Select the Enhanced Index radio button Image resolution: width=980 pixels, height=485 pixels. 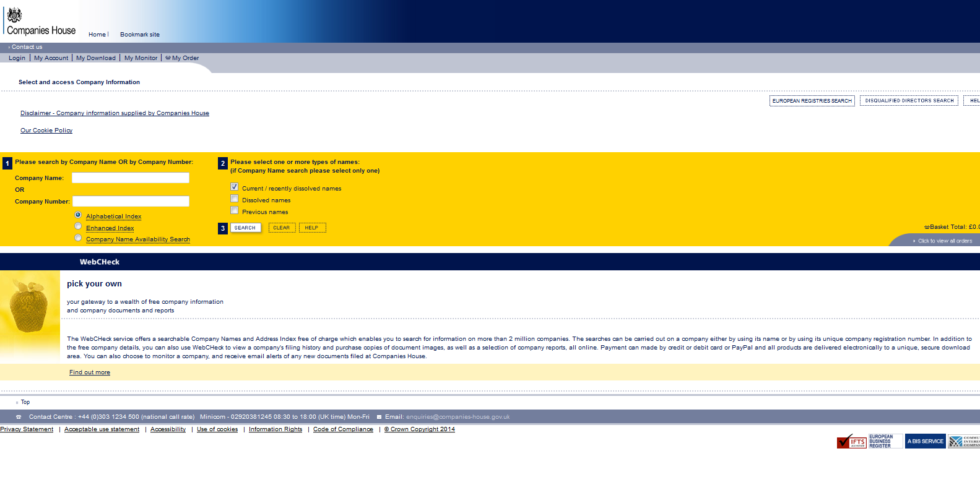[x=78, y=226]
